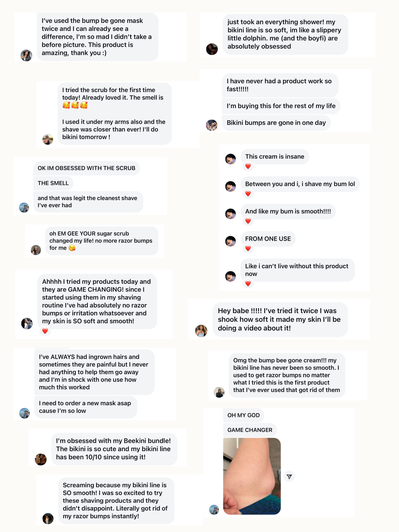
Task: Open the skin photo below "GAME CHANGER"
Action: point(252,476)
